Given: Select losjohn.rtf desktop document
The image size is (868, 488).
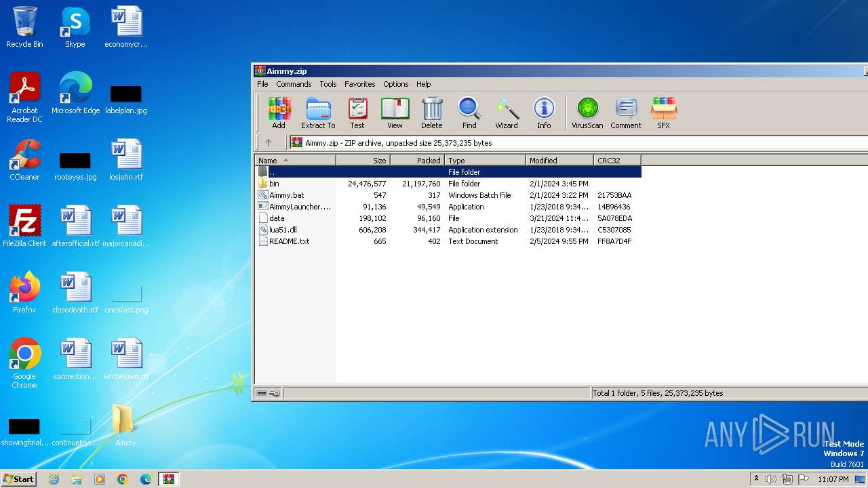Looking at the screenshot, I should pyautogui.click(x=126, y=160).
